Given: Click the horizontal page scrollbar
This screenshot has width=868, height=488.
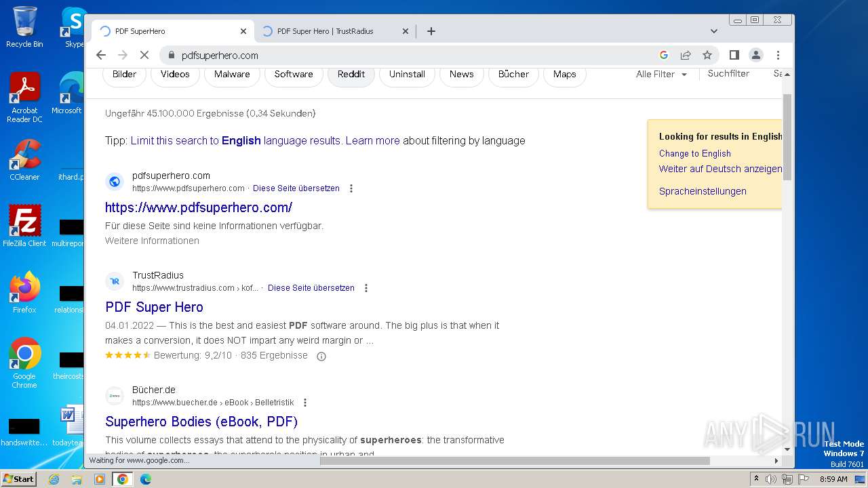Looking at the screenshot, I should (x=515, y=461).
